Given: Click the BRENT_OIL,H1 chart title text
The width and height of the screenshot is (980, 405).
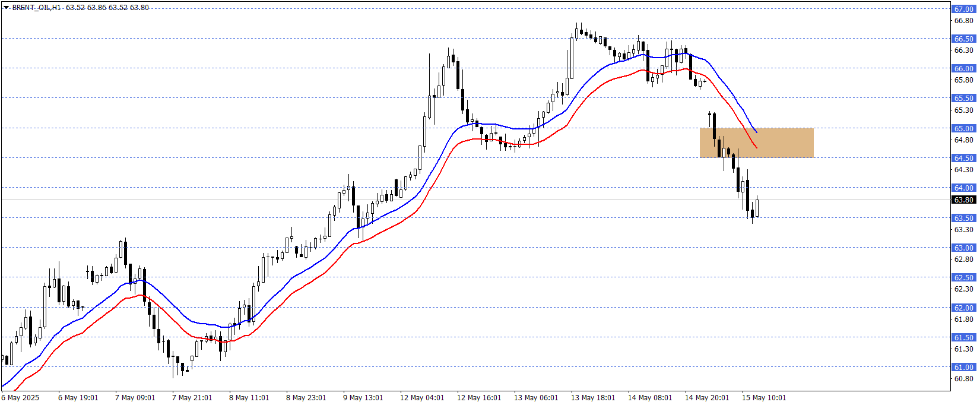Looking at the screenshot, I should click(x=37, y=8).
